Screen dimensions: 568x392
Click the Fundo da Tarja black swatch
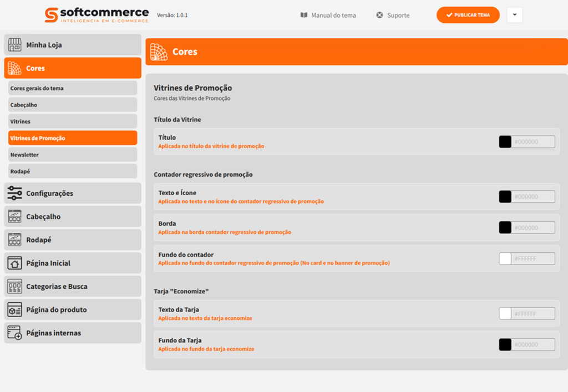(505, 344)
